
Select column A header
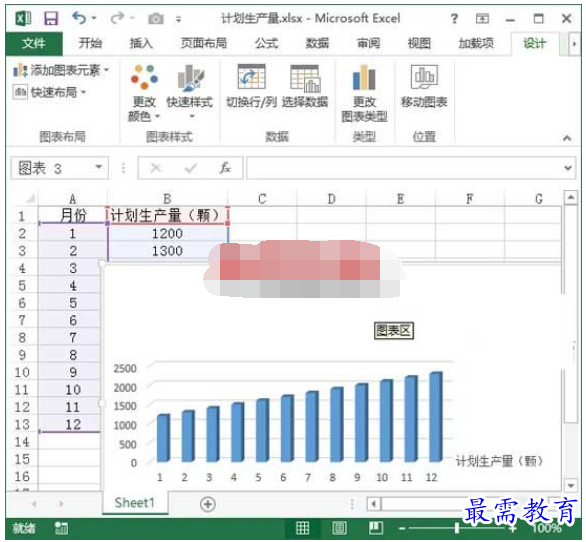(x=73, y=198)
